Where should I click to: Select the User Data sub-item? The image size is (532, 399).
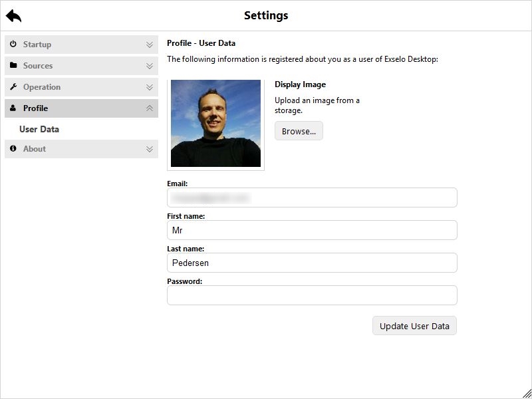tap(39, 129)
